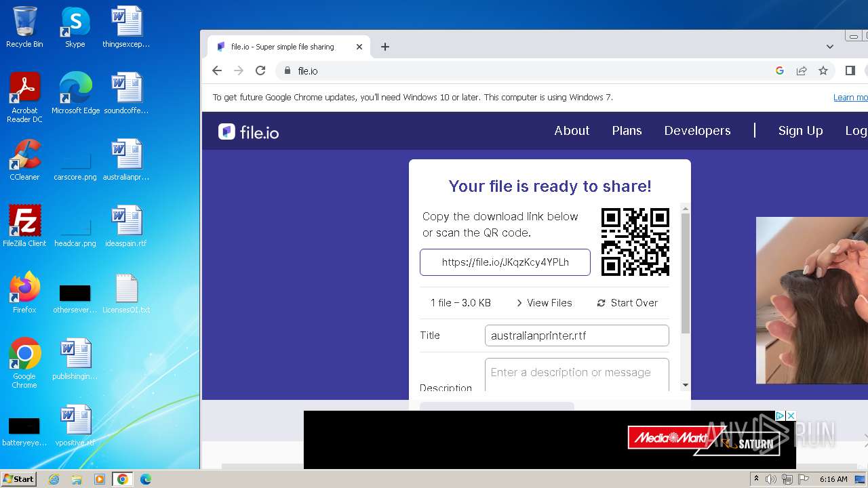Screen dimensions: 868x488
Task: Show hidden system tray icons
Action: [756, 479]
